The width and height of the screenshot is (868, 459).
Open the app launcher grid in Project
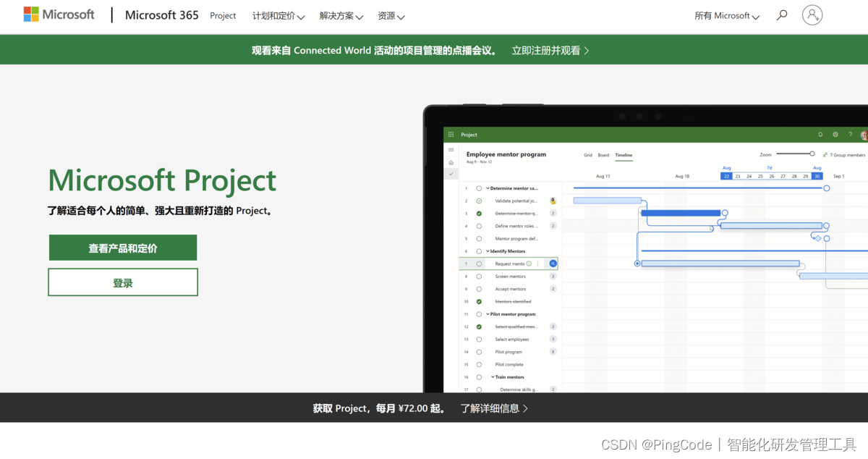451,135
